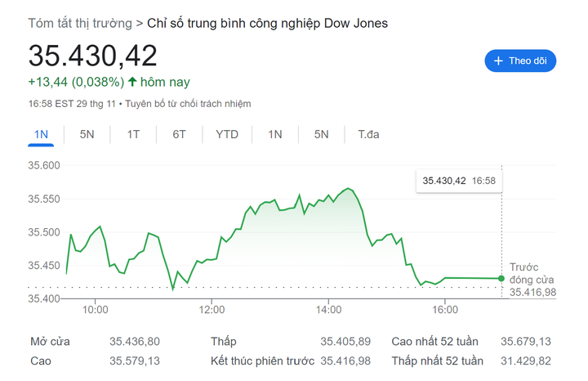588x381 pixels.
Task: Switch to the 6T range tab
Action: 179,134
